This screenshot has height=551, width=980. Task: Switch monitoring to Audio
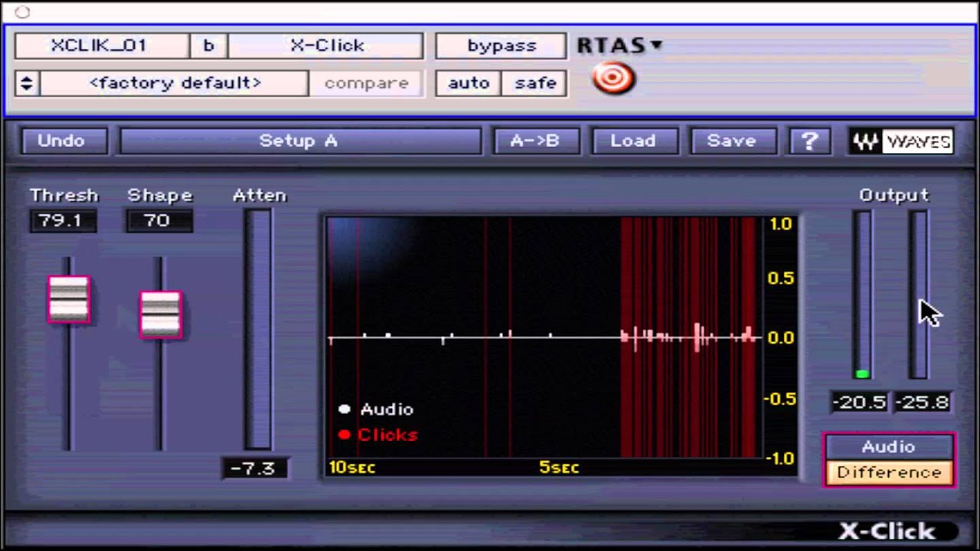click(x=889, y=447)
